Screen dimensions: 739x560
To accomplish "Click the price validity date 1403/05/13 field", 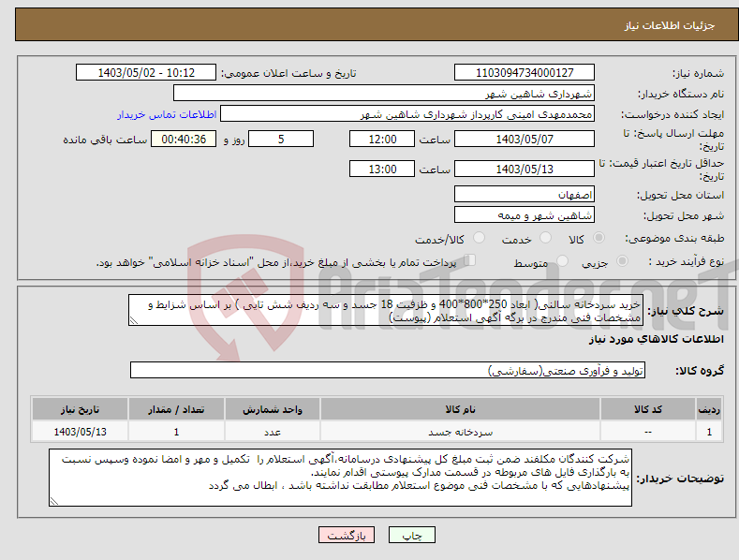I will tap(525, 169).
